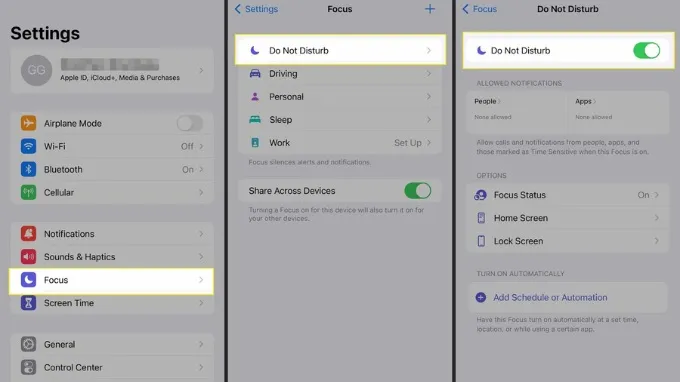The height and width of the screenshot is (382, 680).
Task: Tap Set Up for the Work focus
Action: (408, 143)
